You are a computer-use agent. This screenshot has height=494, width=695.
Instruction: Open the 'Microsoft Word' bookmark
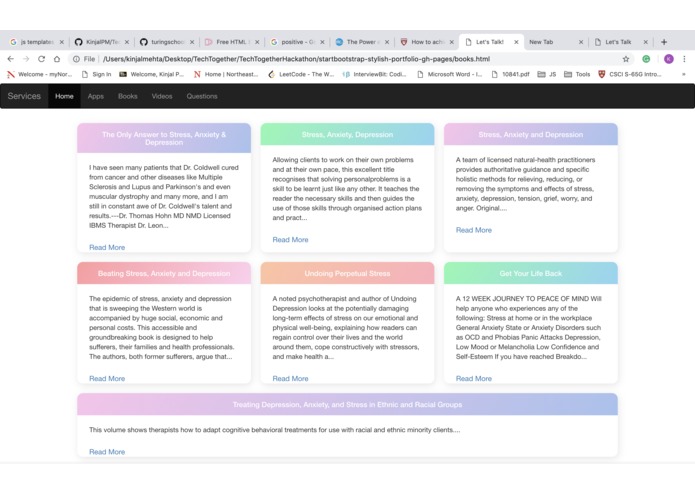pos(450,74)
